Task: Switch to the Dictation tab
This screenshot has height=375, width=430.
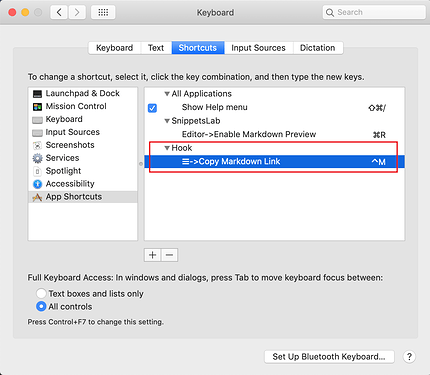Action: tap(318, 48)
